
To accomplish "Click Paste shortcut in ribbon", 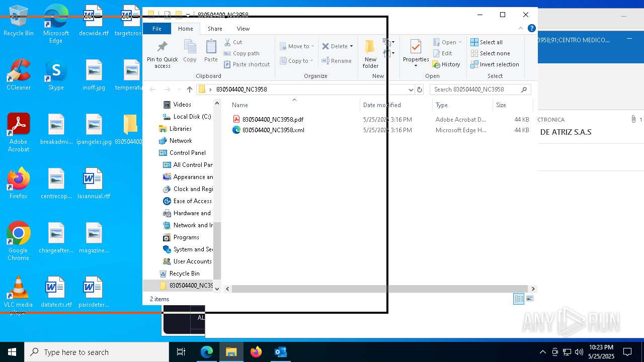I will 247,64.
